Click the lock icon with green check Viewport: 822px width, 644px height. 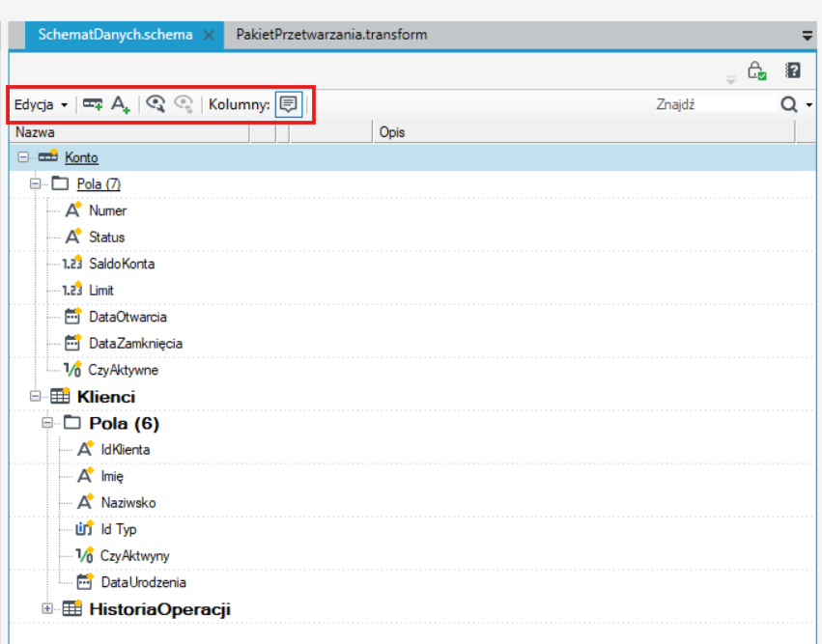pyautogui.click(x=756, y=70)
